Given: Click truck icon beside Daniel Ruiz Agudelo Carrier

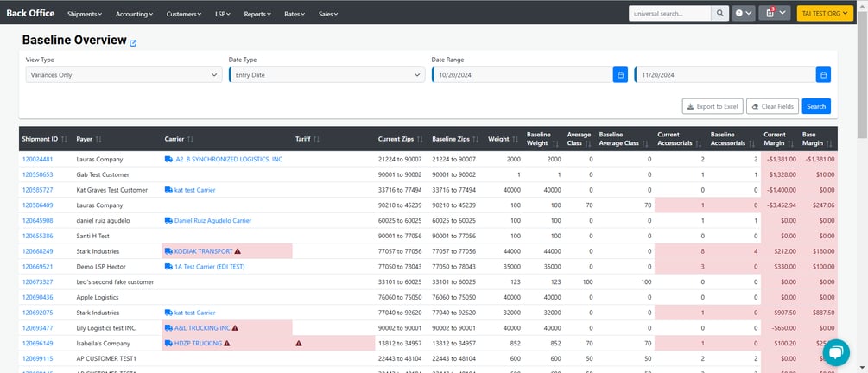Looking at the screenshot, I should click(x=168, y=221).
